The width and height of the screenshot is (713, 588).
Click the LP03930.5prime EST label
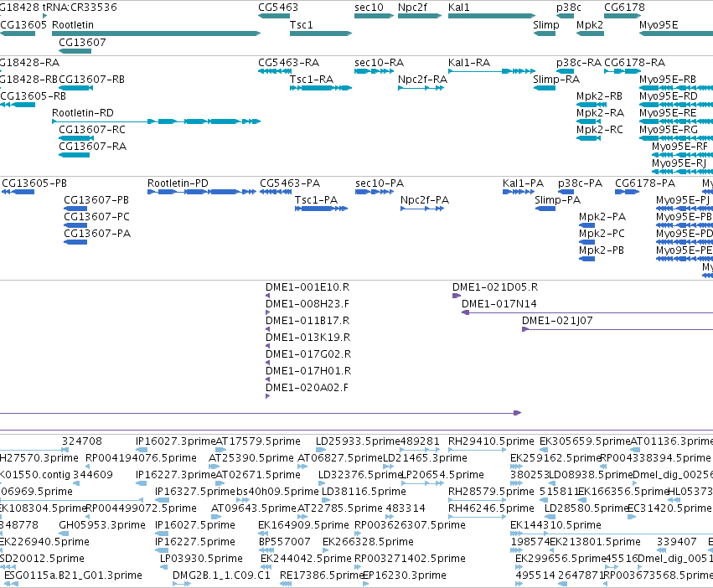coord(201,559)
